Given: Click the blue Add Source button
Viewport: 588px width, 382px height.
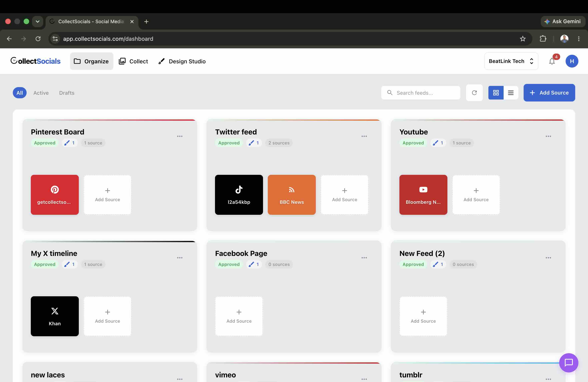Looking at the screenshot, I should coord(549,93).
